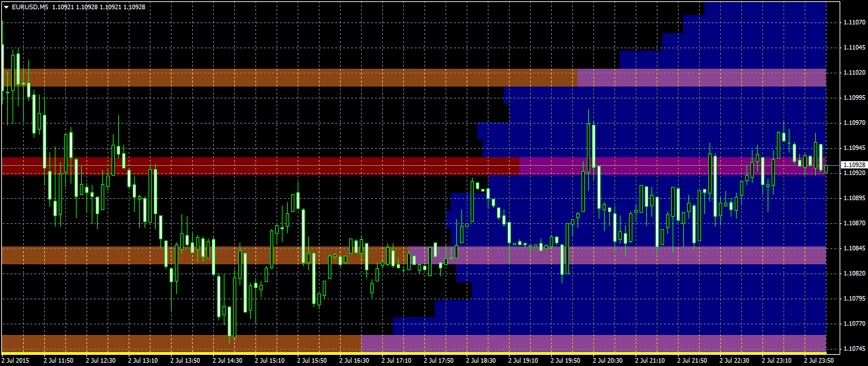
Task: Click the bottom orange zone near 1.10745
Action: [182, 343]
